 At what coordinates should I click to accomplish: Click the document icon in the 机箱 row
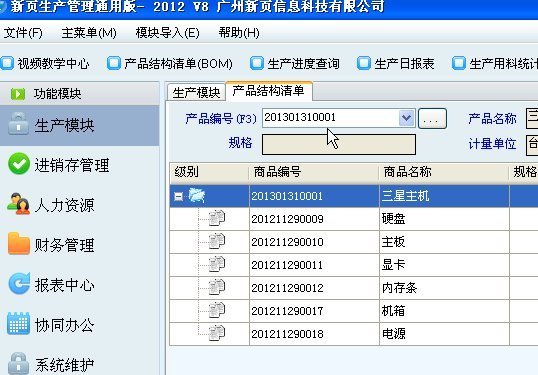click(217, 310)
